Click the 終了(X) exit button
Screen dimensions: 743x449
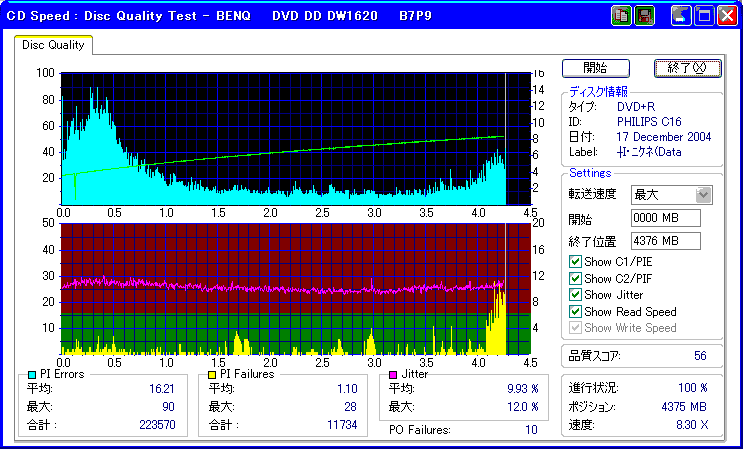pyautogui.click(x=688, y=68)
